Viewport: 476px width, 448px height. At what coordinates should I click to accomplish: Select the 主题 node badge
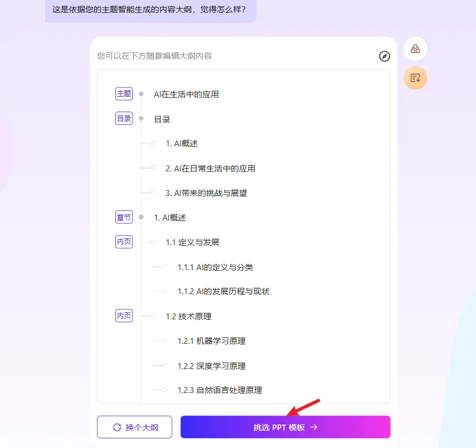point(123,93)
